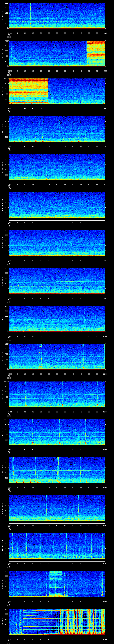Click the broadband burst near 20 seconds in the 2:10:00 panel
Viewport: 114px width, 644px height.
40,356
